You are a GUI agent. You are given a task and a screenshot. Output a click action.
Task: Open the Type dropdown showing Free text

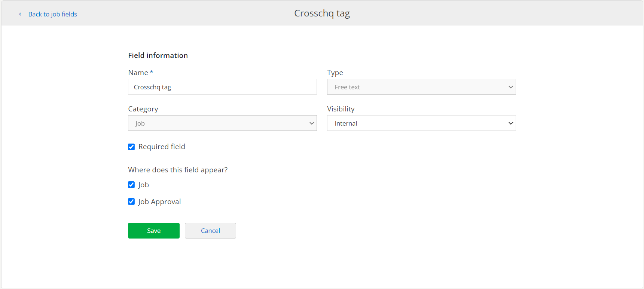tap(421, 87)
